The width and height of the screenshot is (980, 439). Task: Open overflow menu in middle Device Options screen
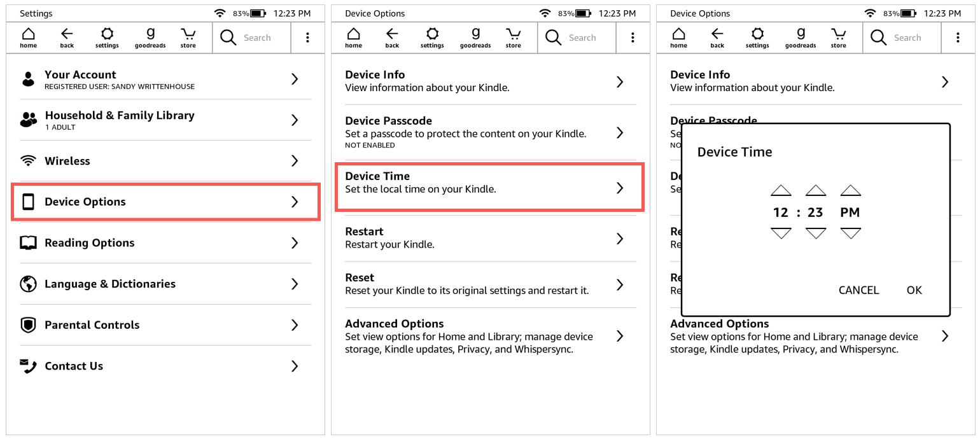pos(633,38)
